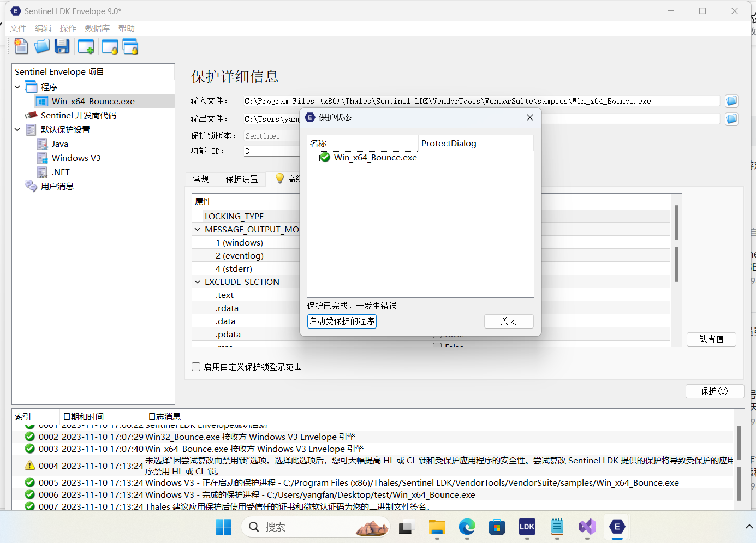Click the Java settings icon in the tree
The height and width of the screenshot is (543, 756).
pos(42,144)
